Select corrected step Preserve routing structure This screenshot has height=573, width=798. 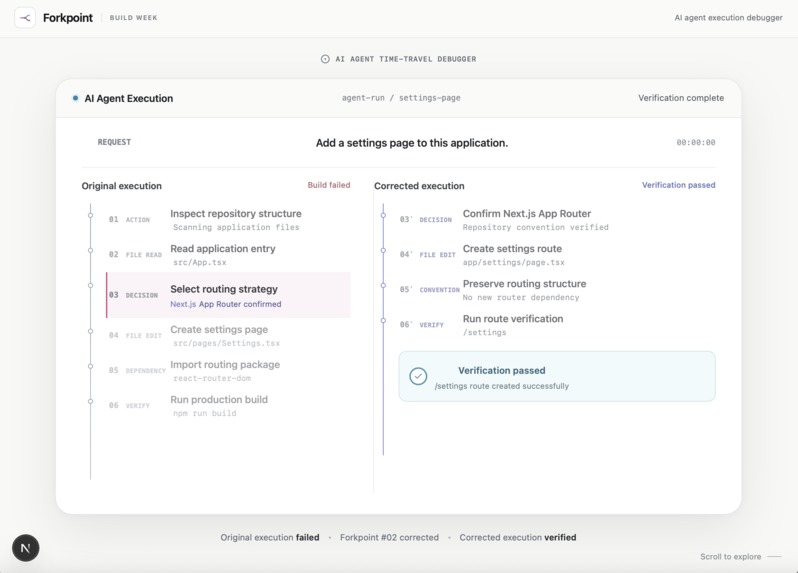pos(557,290)
